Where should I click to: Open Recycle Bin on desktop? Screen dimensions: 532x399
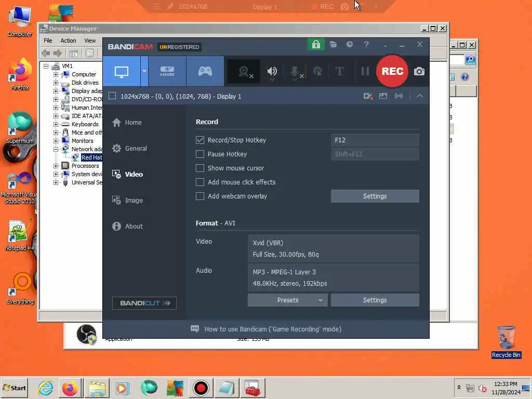point(506,342)
